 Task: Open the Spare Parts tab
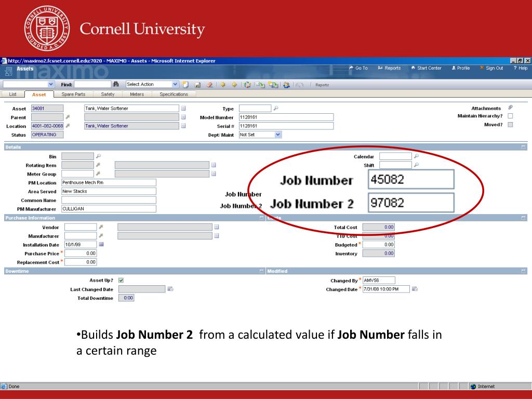73,95
